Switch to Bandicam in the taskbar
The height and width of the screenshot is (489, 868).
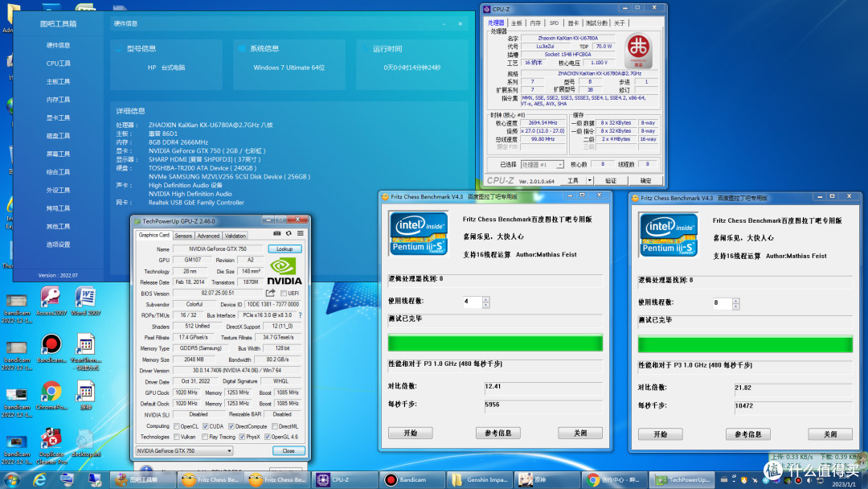[411, 479]
